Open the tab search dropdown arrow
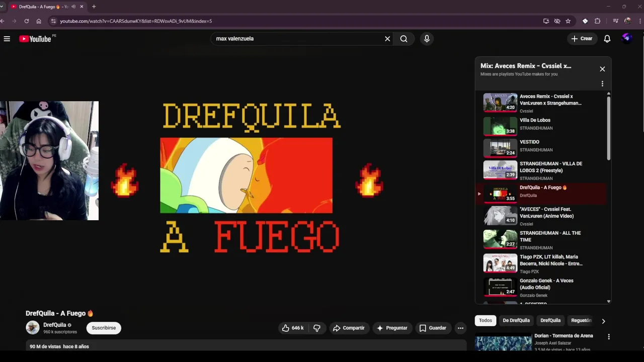The image size is (644, 362). [x=2, y=7]
